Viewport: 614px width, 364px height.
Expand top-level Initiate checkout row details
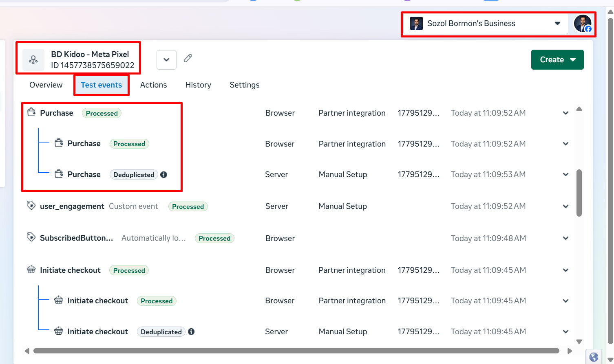click(x=565, y=270)
